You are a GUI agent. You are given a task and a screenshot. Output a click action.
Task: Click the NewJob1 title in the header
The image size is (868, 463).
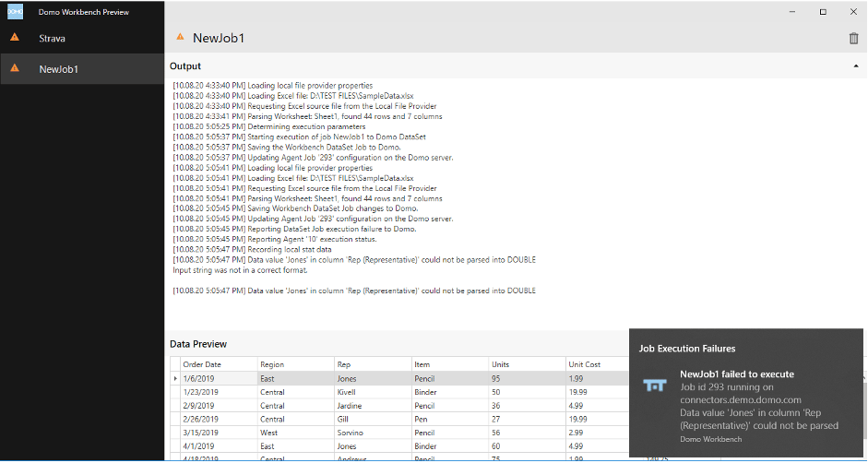point(218,38)
